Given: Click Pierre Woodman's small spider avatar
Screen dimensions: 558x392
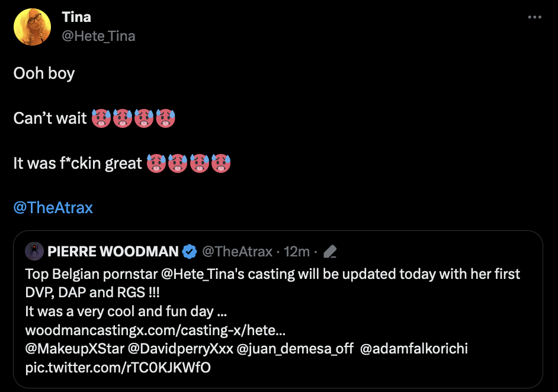Looking at the screenshot, I should 34,252.
